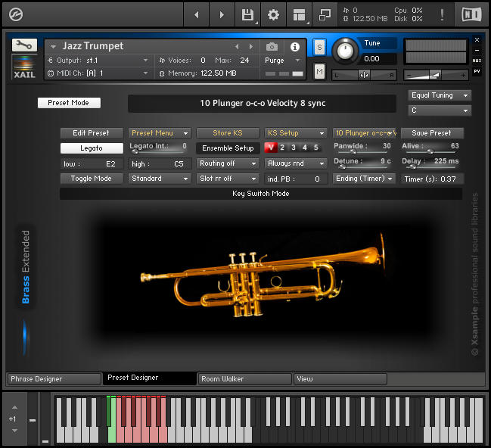Select previous instrument arrow in header
Viewport: 491px width, 448px height.
pos(237,47)
